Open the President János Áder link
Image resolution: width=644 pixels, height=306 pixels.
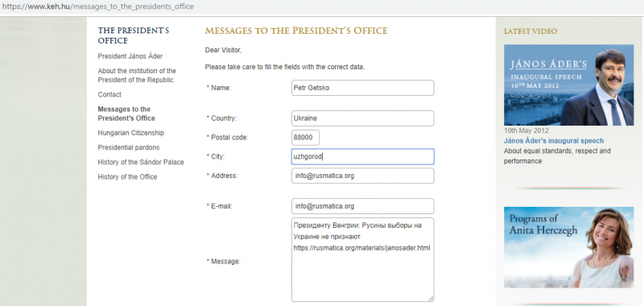(x=130, y=56)
